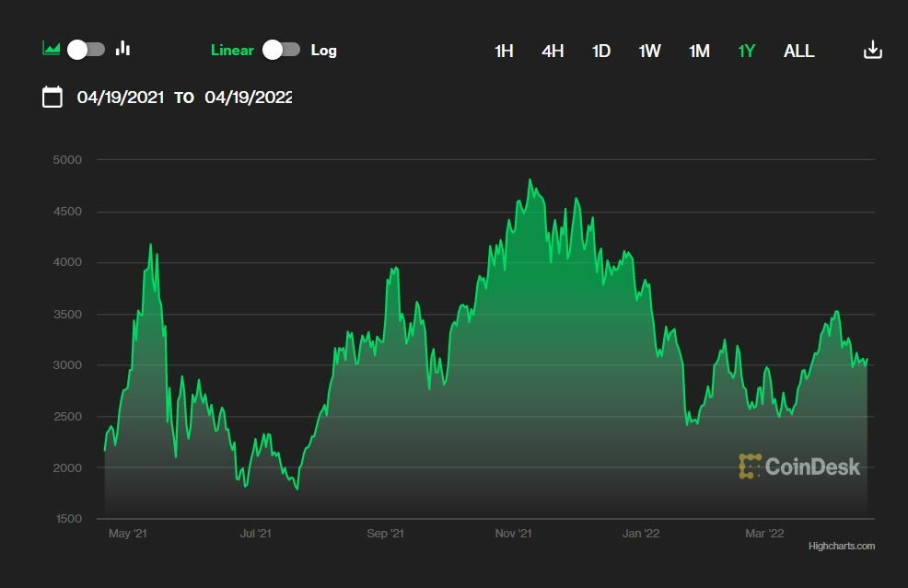
Task: Edit the end date 04/19/2022
Action: [249, 98]
